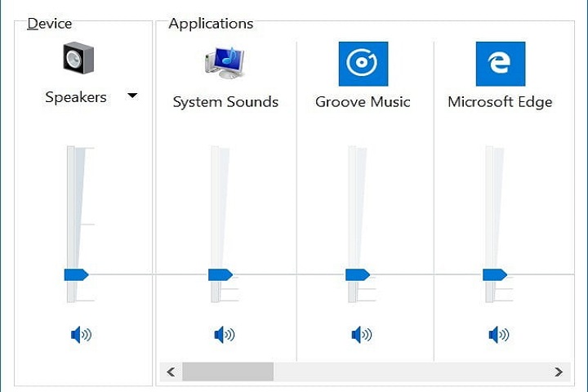Mute the Speakers device
The width and height of the screenshot is (588, 392).
[x=81, y=334]
